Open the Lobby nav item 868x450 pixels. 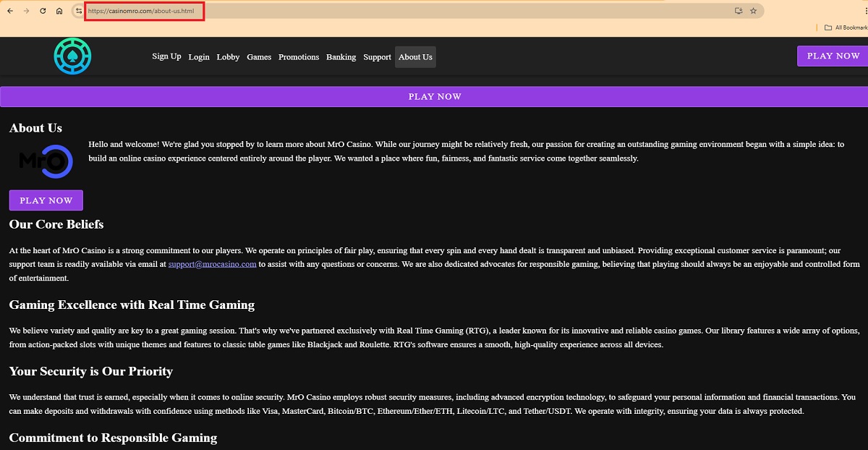point(228,57)
